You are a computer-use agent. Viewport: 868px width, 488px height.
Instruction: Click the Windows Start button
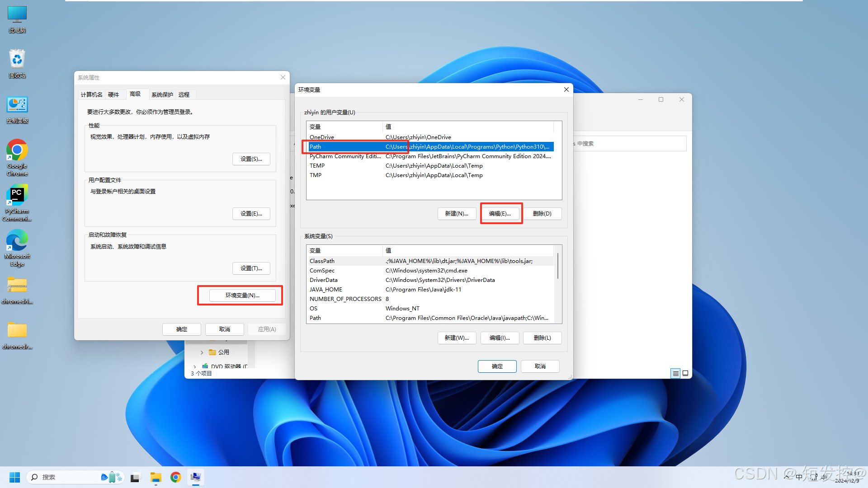[x=14, y=477]
